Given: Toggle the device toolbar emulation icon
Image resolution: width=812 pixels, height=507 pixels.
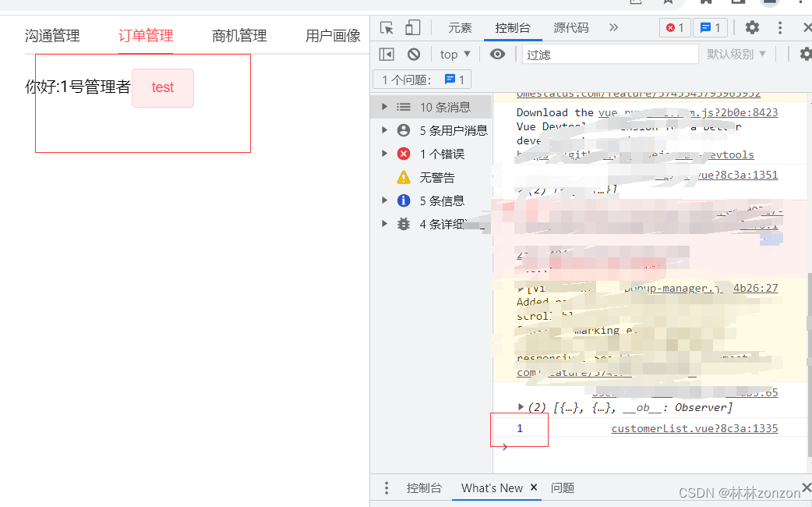Looking at the screenshot, I should click(413, 27).
